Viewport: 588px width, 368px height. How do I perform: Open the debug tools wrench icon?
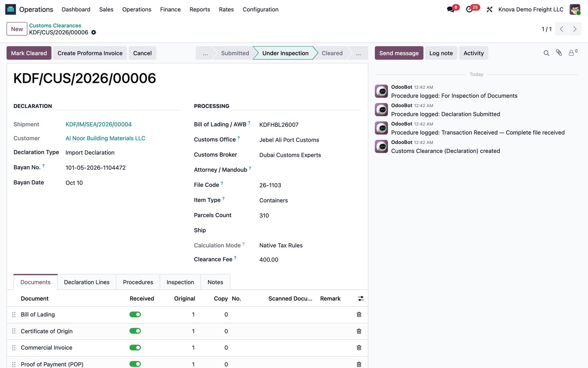(490, 10)
